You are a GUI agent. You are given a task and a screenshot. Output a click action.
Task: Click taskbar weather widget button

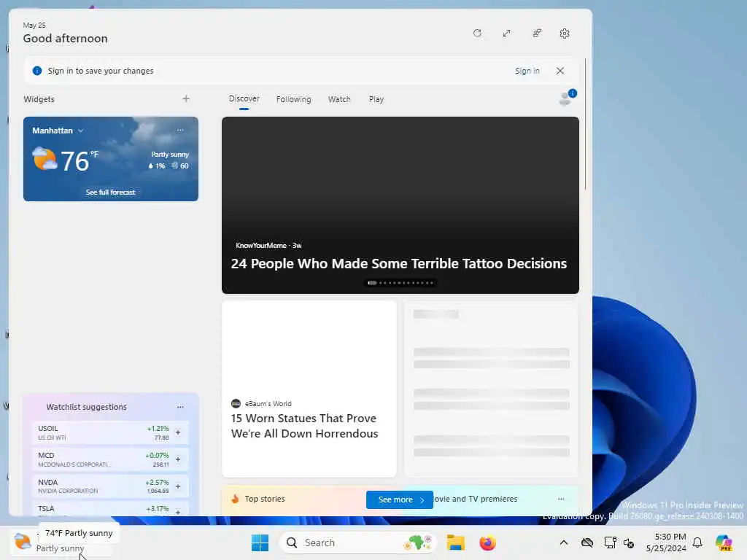62,542
